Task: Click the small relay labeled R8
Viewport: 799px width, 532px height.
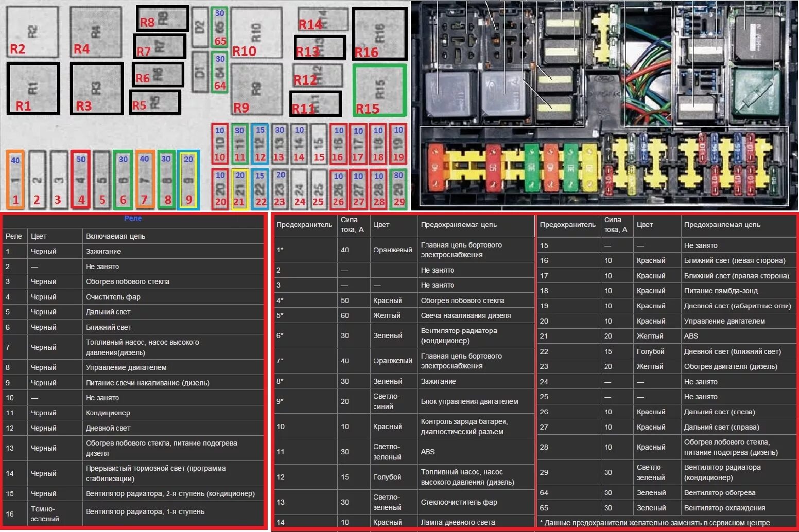Action: [162, 19]
